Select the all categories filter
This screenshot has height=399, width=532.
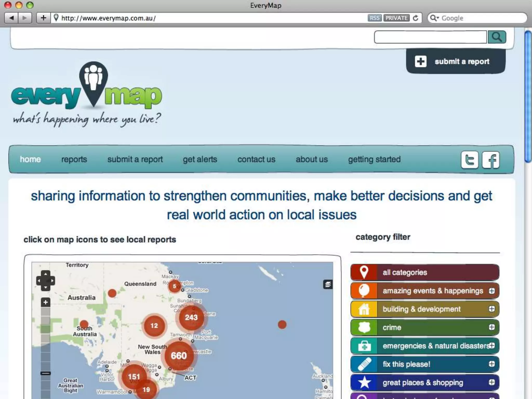click(x=424, y=272)
